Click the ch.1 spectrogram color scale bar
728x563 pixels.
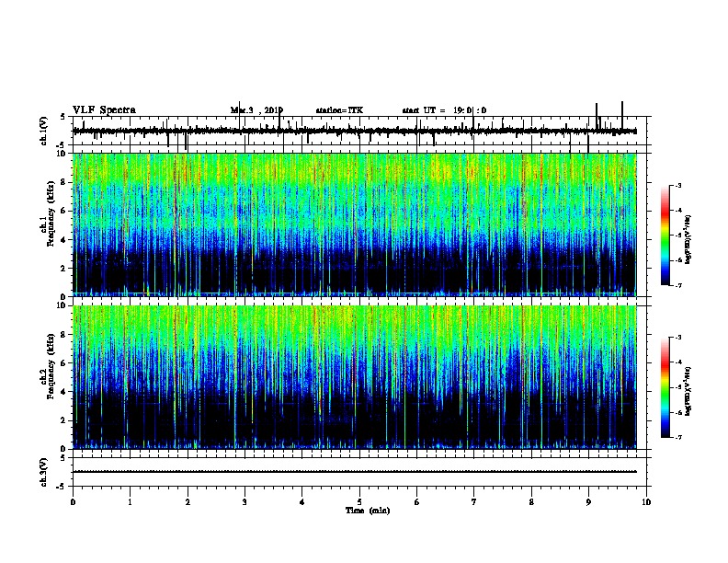[665, 236]
